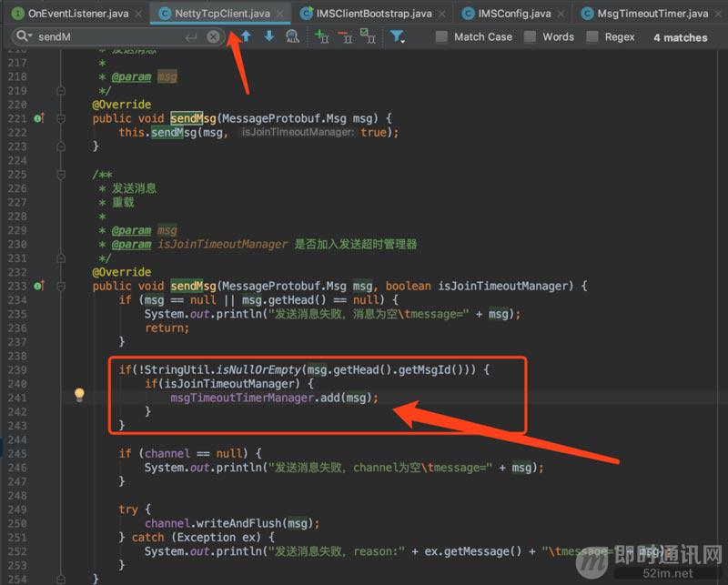Viewport: 728px width, 585px height.
Task: Click the 4 matches label
Action: pos(681,37)
